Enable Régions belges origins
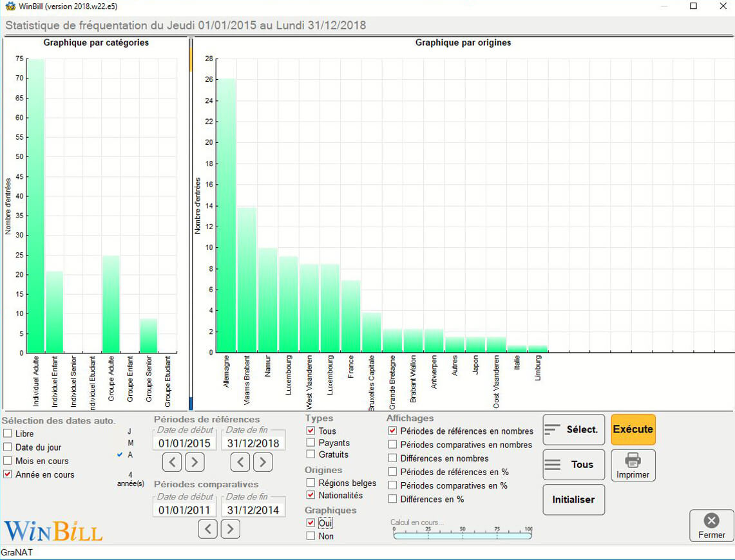 310,483
